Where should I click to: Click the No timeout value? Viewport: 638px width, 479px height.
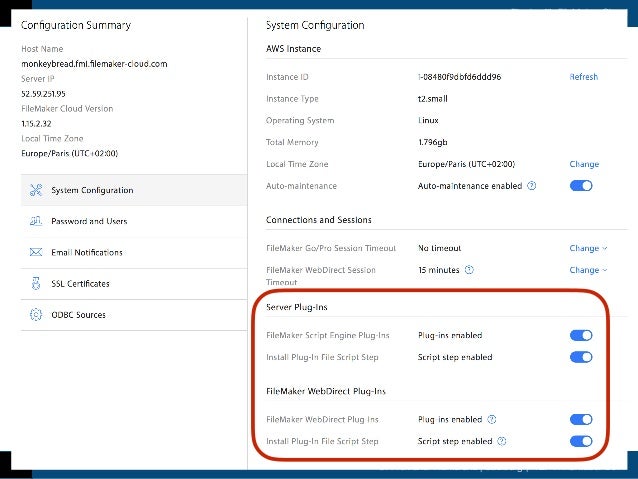439,248
